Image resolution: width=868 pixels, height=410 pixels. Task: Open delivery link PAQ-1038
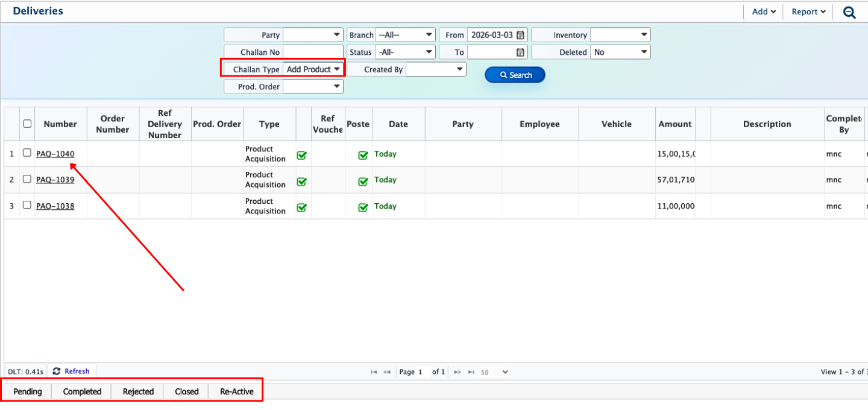click(x=55, y=206)
